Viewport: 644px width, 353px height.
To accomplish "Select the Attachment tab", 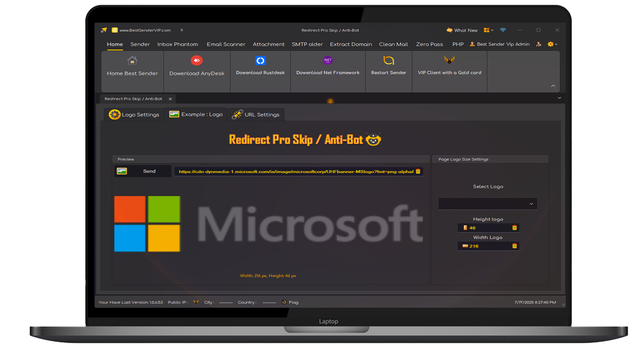I will pos(269,44).
